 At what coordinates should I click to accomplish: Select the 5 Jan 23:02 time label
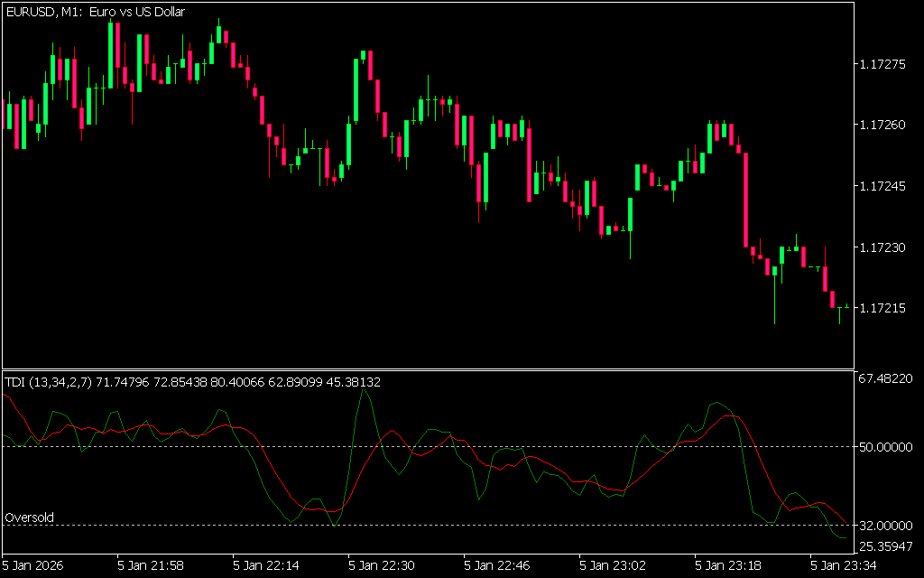click(x=614, y=565)
